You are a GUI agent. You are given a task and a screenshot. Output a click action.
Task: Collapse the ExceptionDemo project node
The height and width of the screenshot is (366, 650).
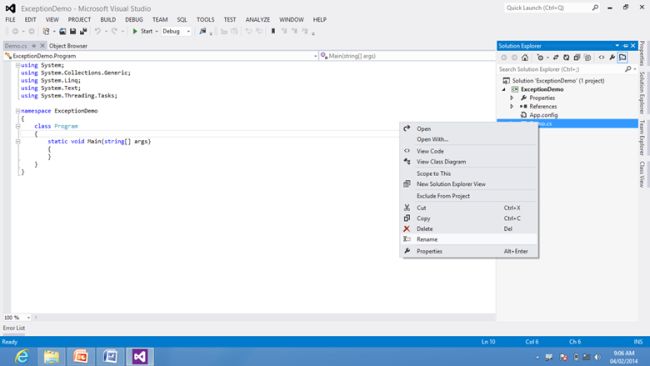[504, 90]
